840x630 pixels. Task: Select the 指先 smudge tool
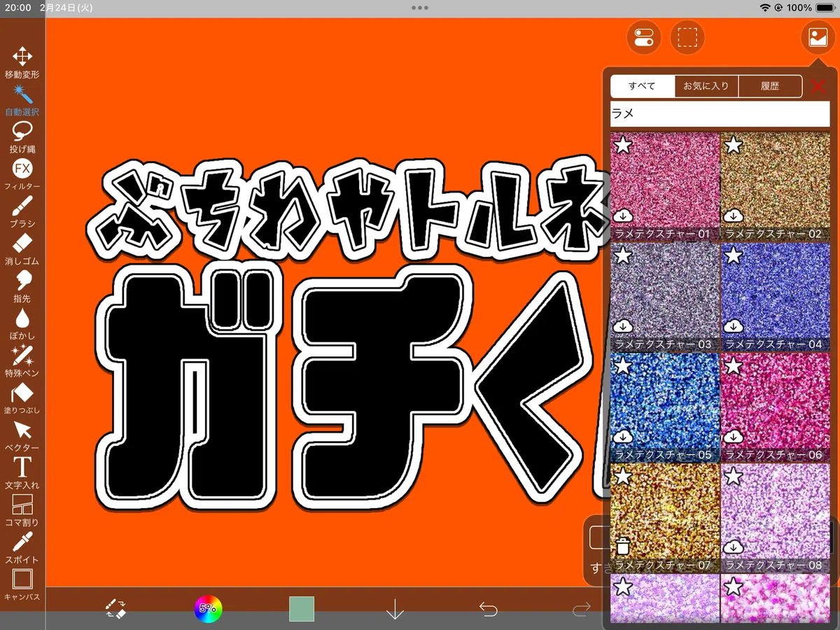[x=22, y=286]
